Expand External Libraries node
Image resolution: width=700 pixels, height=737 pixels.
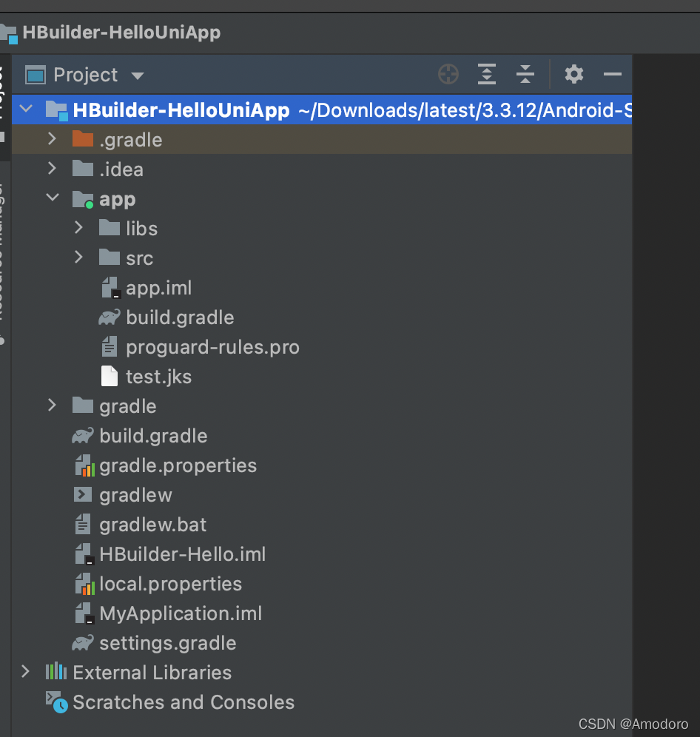25,672
